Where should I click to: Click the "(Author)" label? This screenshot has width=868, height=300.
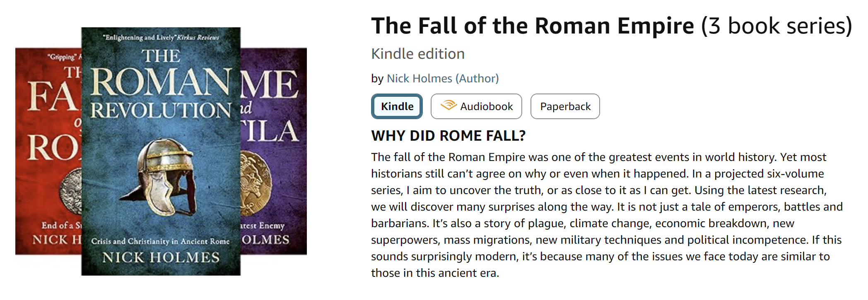pyautogui.click(x=477, y=79)
